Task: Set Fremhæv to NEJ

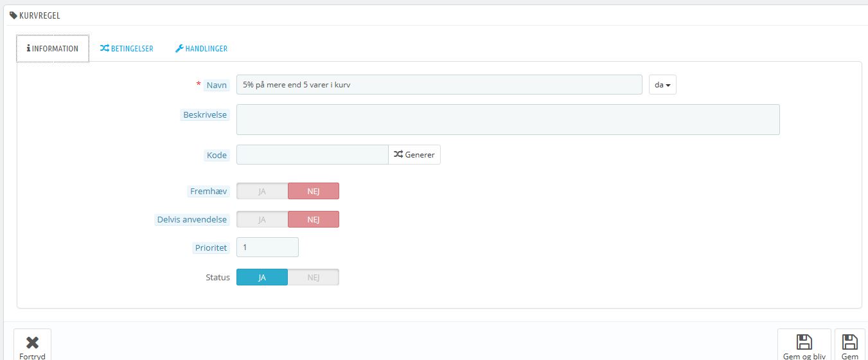Action: tap(313, 191)
